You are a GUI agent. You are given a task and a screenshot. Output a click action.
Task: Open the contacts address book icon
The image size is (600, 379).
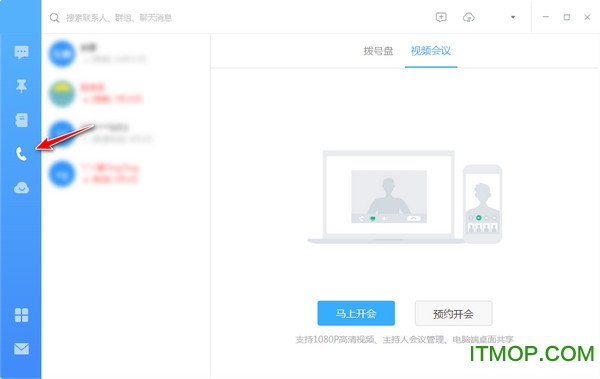(21, 120)
